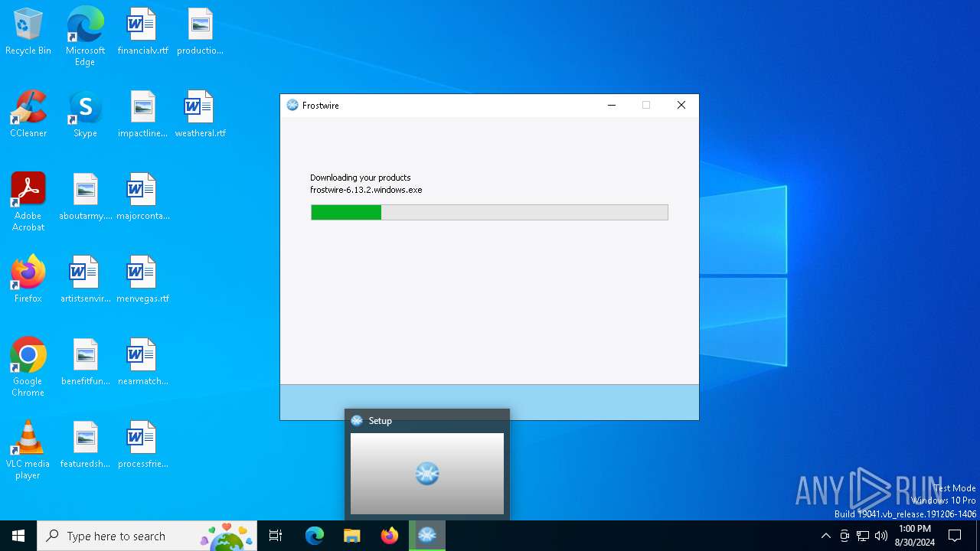
Task: Click the Frostwire snowflake icon in title bar
Action: tap(292, 106)
